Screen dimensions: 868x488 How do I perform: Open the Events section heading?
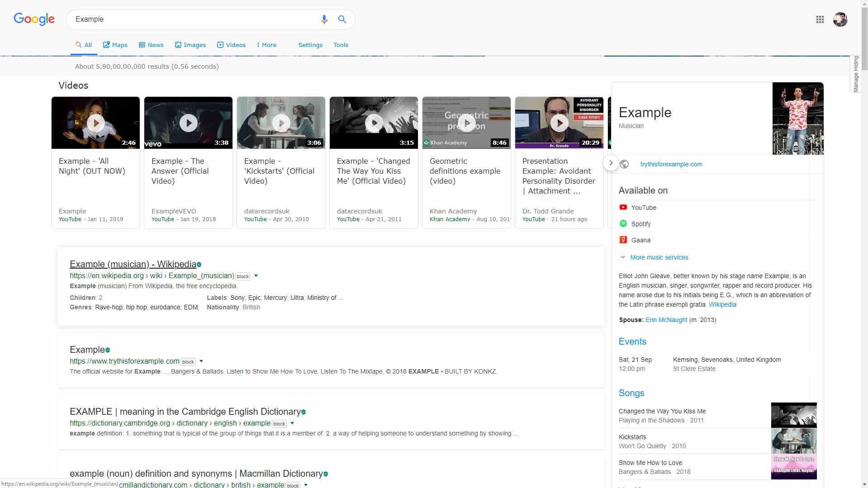[x=632, y=341]
